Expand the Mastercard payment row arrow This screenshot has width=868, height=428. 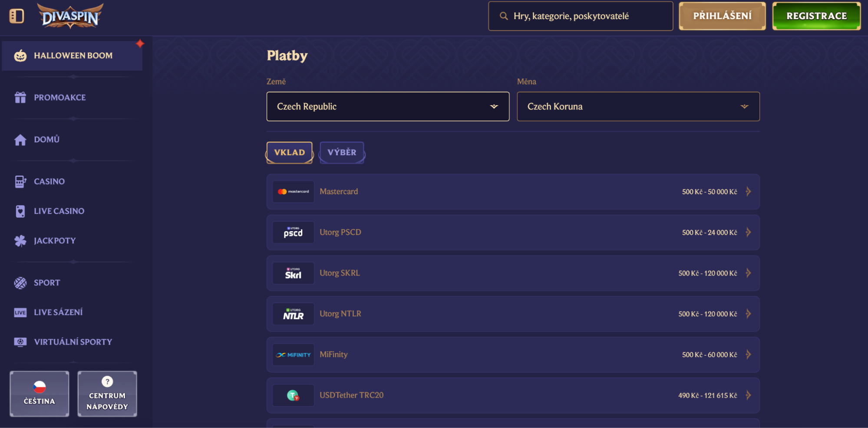(x=748, y=192)
